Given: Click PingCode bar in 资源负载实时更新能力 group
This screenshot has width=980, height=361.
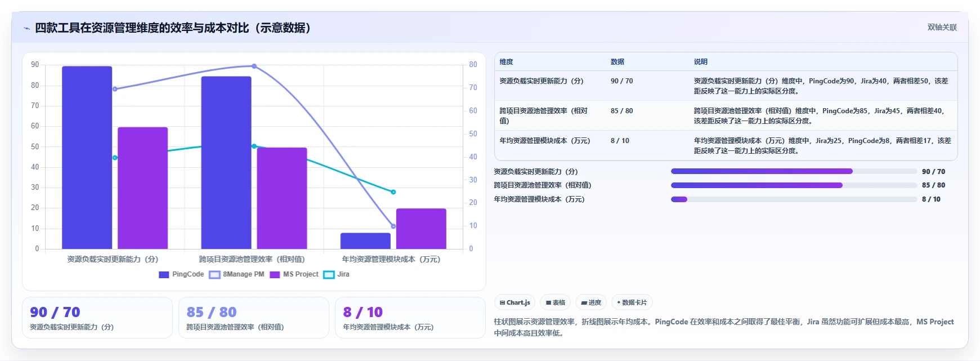Looking at the screenshot, I should tap(87, 158).
